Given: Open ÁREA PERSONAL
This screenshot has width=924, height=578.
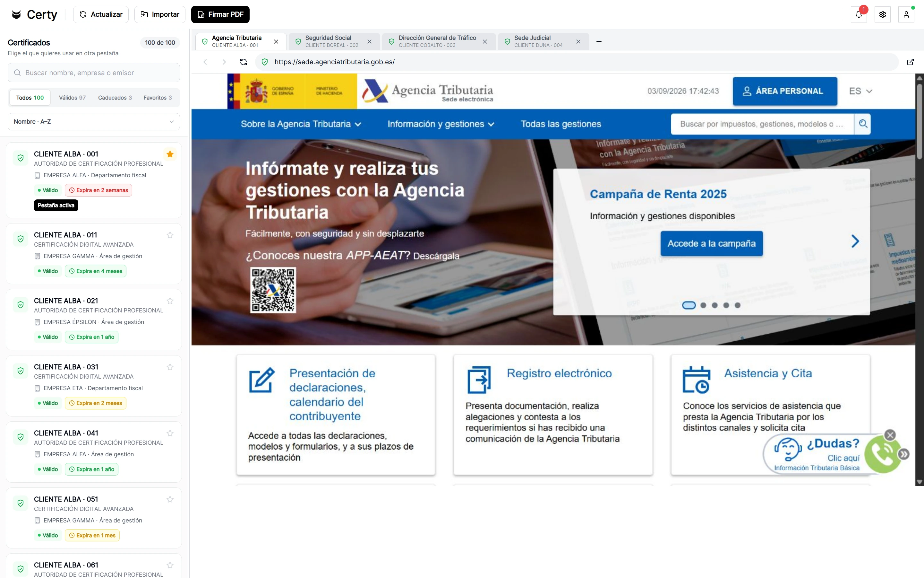Looking at the screenshot, I should coord(785,91).
